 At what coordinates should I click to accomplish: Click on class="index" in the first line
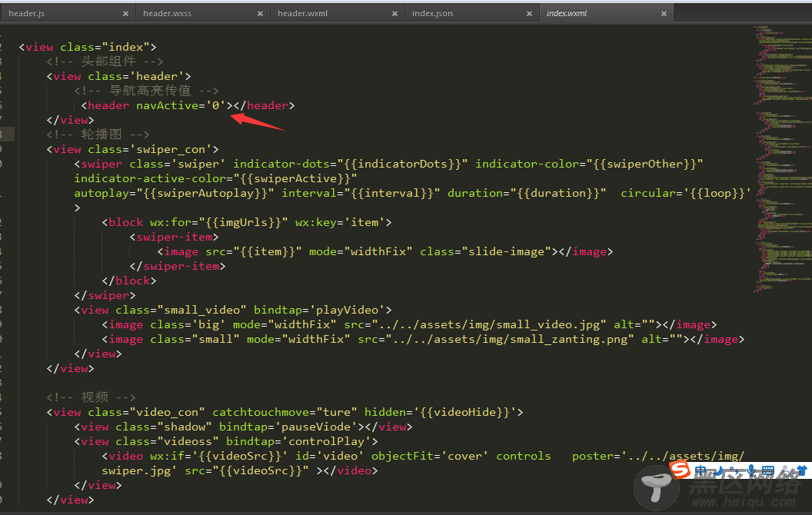point(105,47)
